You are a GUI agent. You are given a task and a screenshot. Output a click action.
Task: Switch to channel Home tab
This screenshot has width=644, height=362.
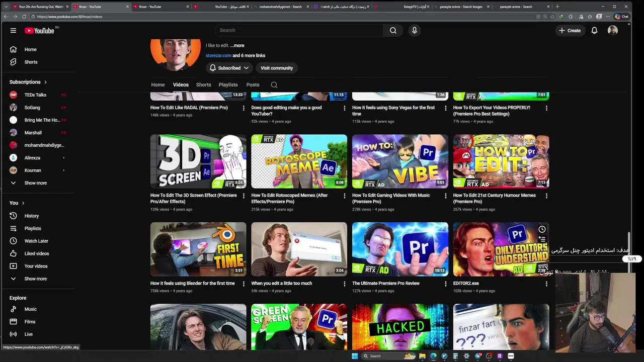(x=158, y=85)
